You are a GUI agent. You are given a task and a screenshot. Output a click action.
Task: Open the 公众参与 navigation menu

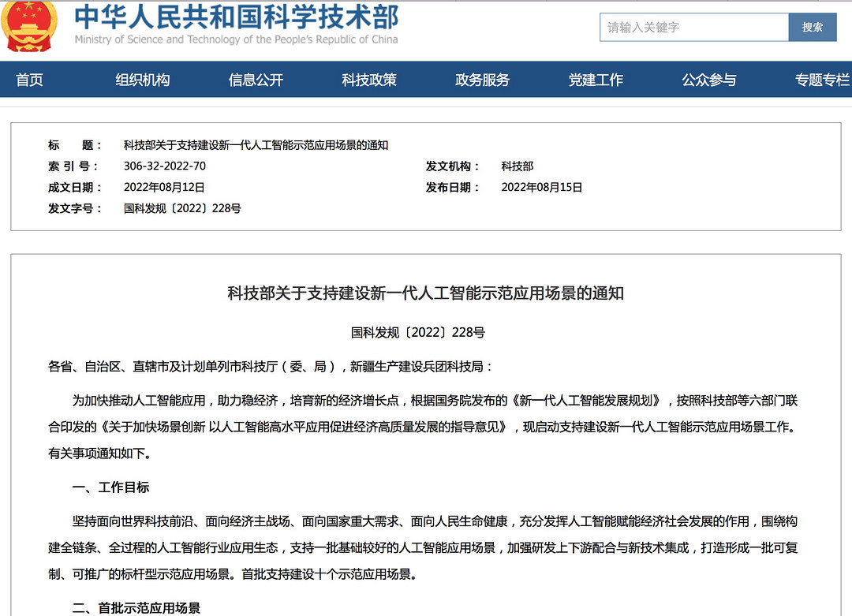click(708, 80)
